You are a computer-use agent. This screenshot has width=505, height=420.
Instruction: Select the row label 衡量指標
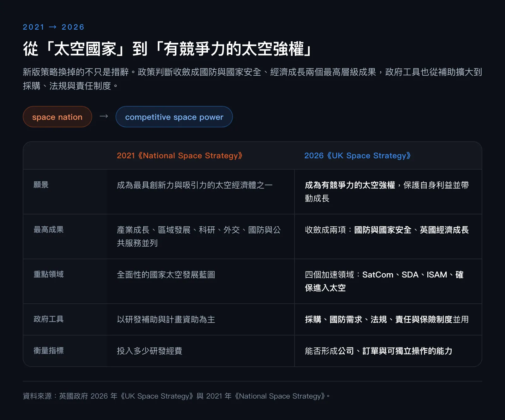[x=49, y=351]
